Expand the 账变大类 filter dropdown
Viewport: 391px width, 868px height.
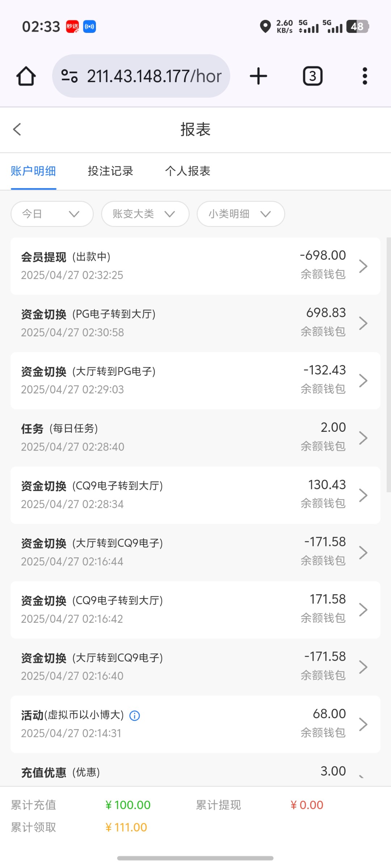coord(145,214)
